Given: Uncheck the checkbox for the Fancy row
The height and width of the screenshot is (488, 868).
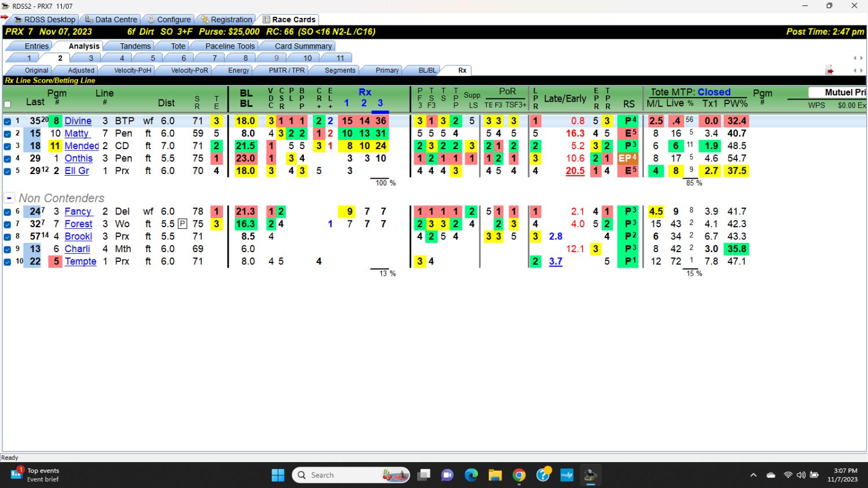Looking at the screenshot, I should coord(8,212).
